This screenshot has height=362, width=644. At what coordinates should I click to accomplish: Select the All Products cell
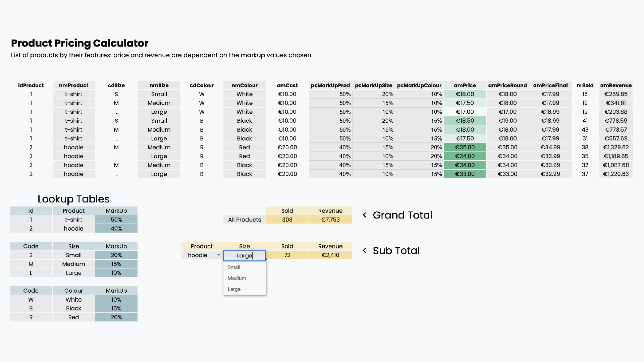click(244, 220)
